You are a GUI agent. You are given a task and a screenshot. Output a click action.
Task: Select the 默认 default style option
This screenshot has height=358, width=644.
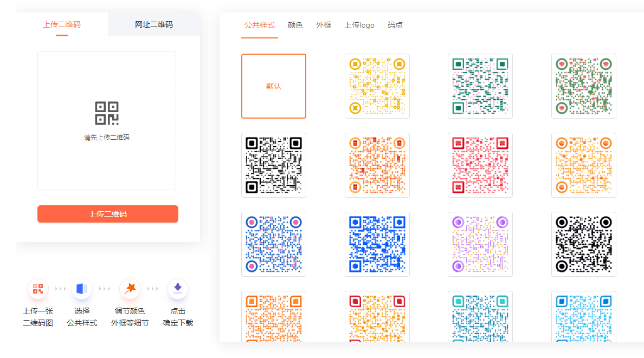click(274, 86)
